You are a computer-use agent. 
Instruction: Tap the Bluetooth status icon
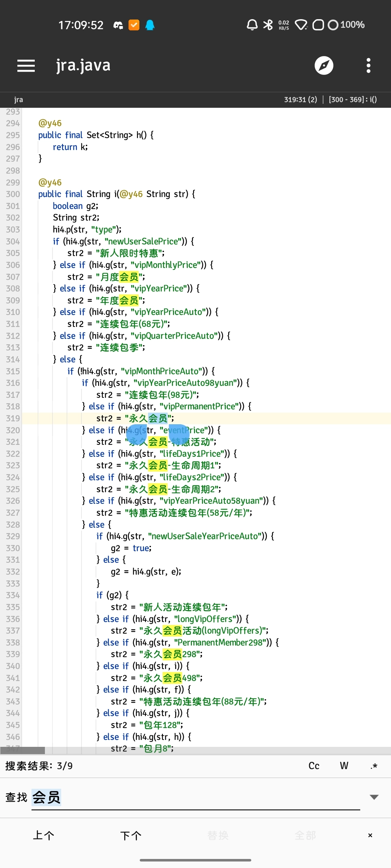268,25
